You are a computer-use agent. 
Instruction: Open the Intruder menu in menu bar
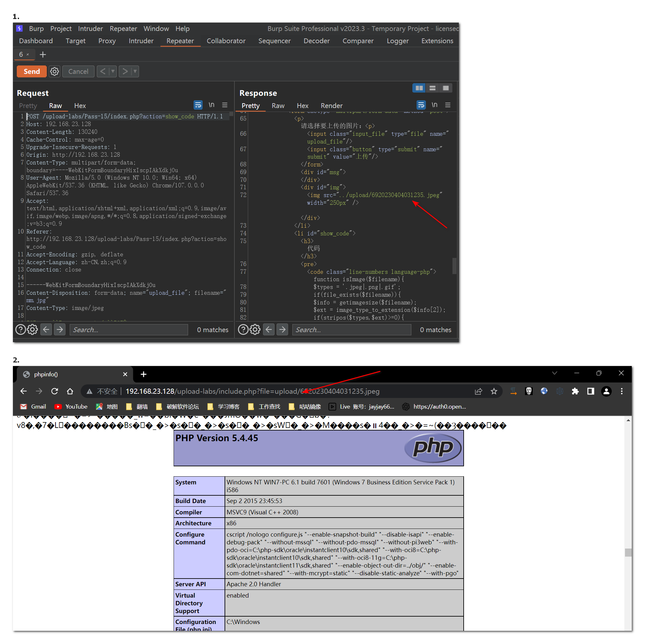click(x=90, y=29)
